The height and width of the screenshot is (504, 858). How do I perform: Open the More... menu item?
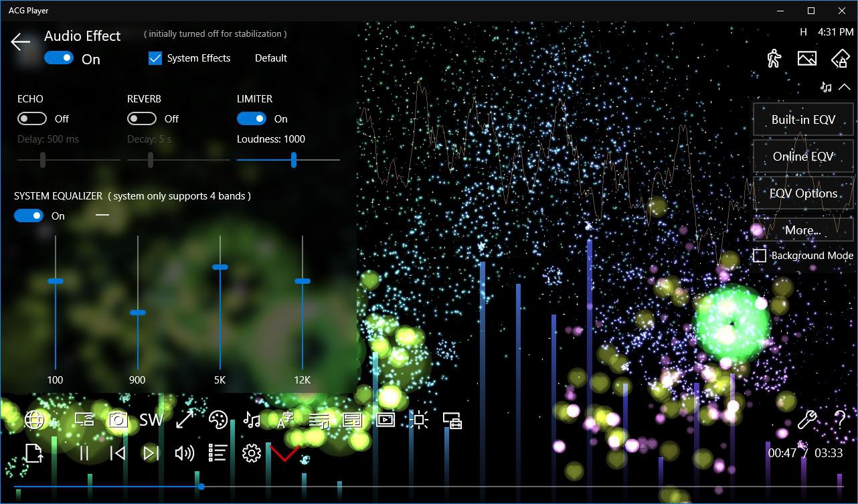point(803,230)
